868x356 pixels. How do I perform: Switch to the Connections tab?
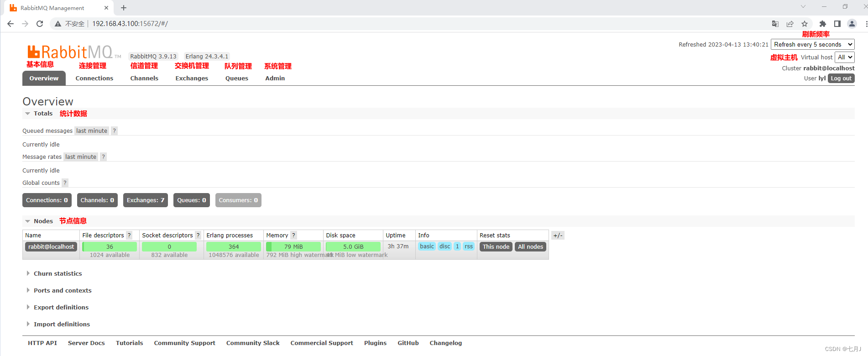coord(94,78)
